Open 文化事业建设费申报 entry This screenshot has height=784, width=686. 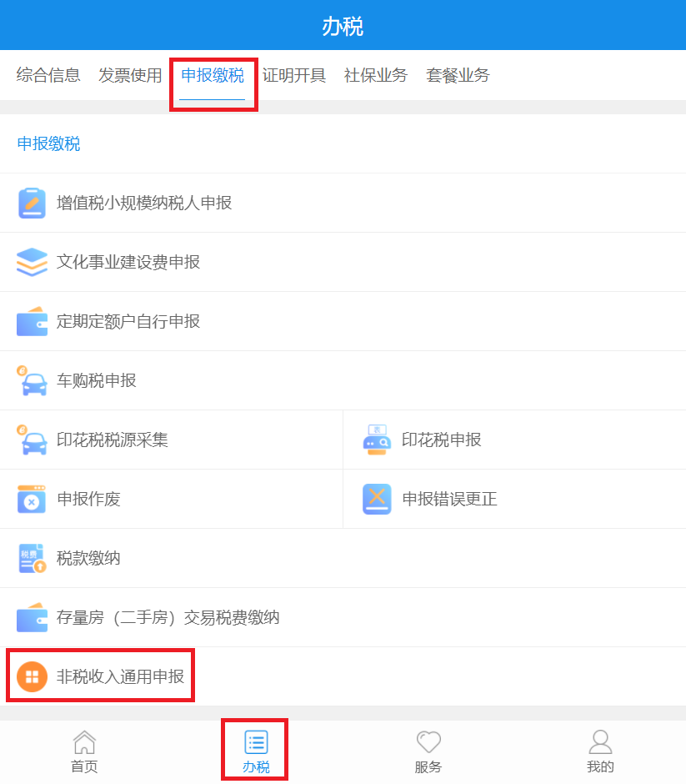(x=343, y=262)
